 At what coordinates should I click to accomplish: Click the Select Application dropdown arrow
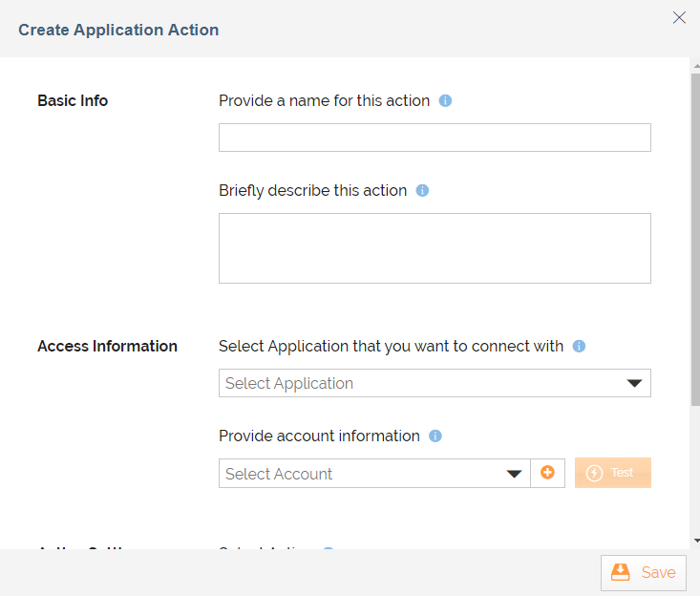(634, 383)
